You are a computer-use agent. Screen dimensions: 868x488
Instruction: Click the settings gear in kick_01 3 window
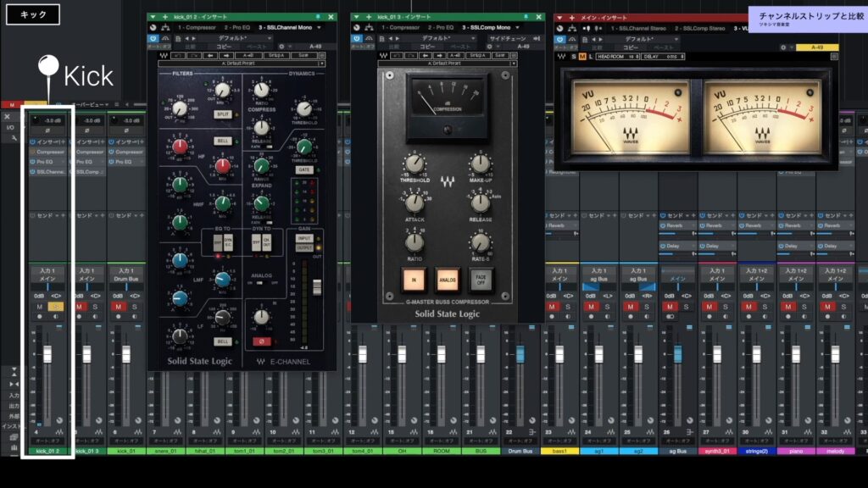point(489,47)
